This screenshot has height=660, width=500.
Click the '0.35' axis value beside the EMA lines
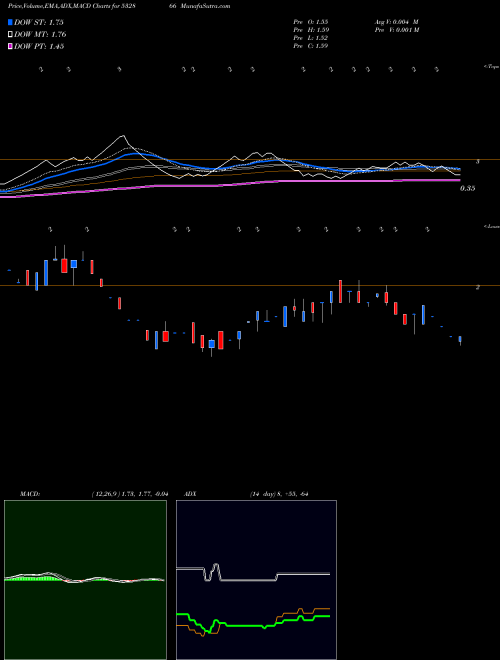468,189
